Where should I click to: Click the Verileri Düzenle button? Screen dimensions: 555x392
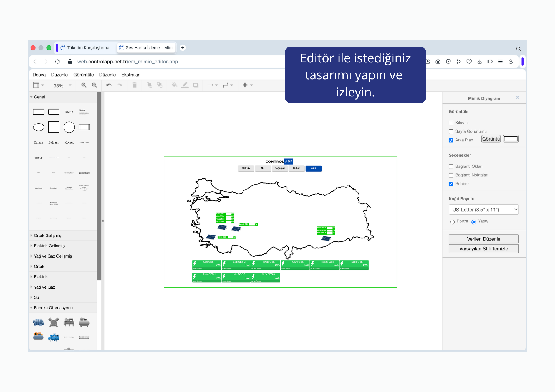483,239
